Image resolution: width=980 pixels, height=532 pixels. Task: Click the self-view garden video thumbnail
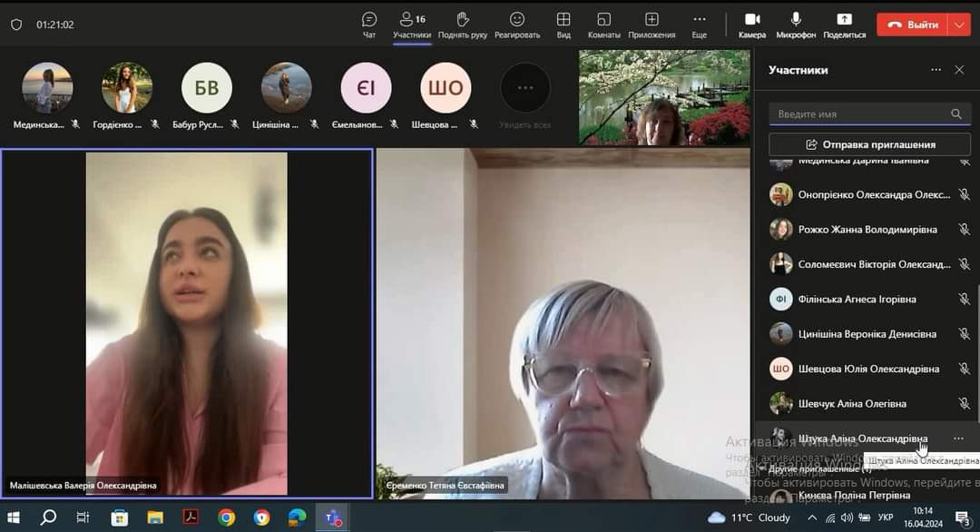coord(664,97)
